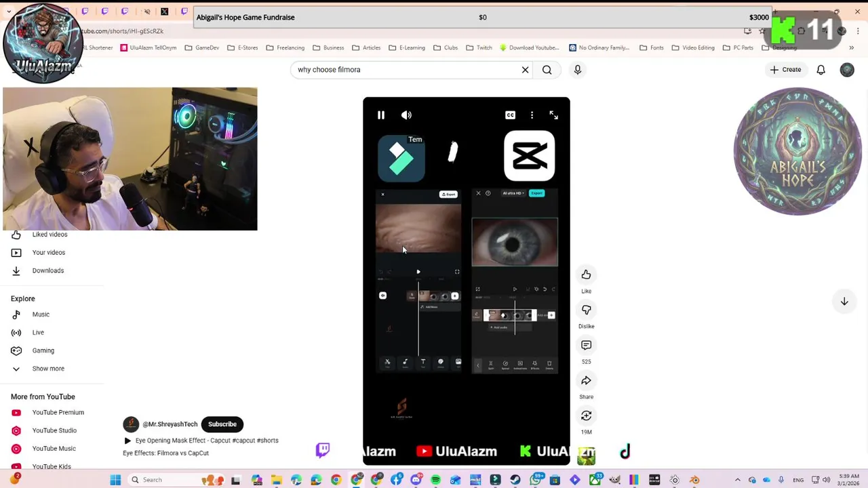Mute the Shorts video volume
The height and width of the screenshot is (488, 868).
tap(406, 115)
